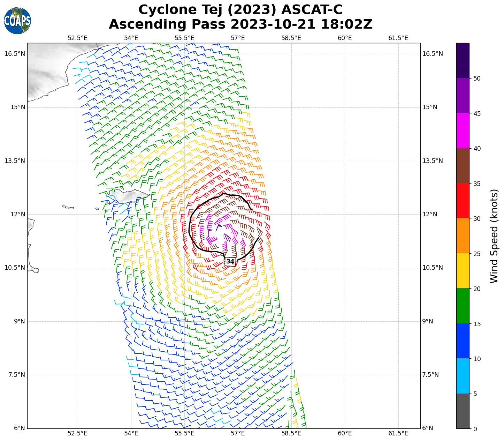Click the colorbar tick label 50
The image size is (504, 441).
(477, 78)
